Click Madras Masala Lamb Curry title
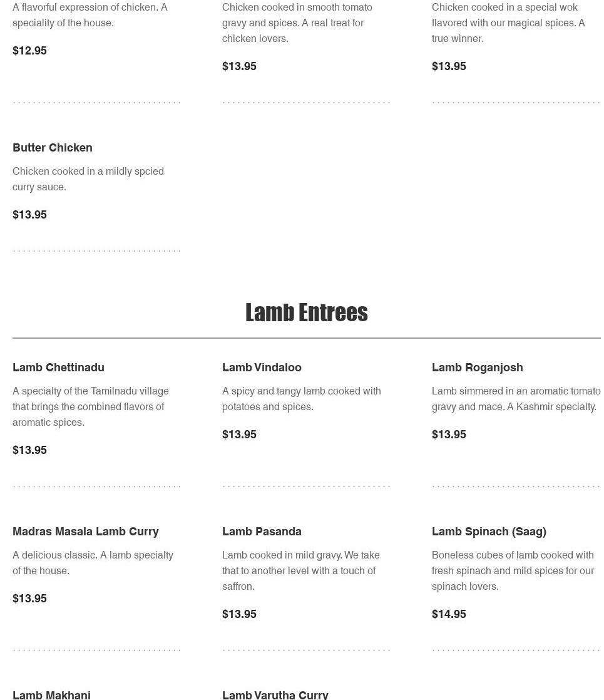This screenshot has height=700, width=604. 86,532
